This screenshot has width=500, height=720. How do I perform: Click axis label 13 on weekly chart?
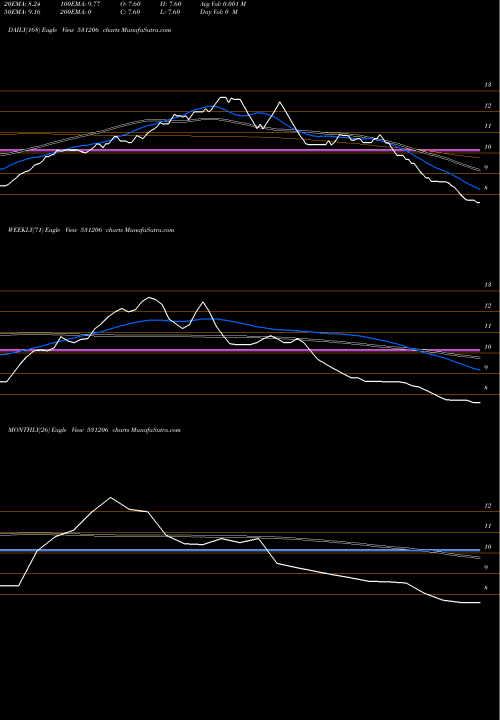point(488,285)
